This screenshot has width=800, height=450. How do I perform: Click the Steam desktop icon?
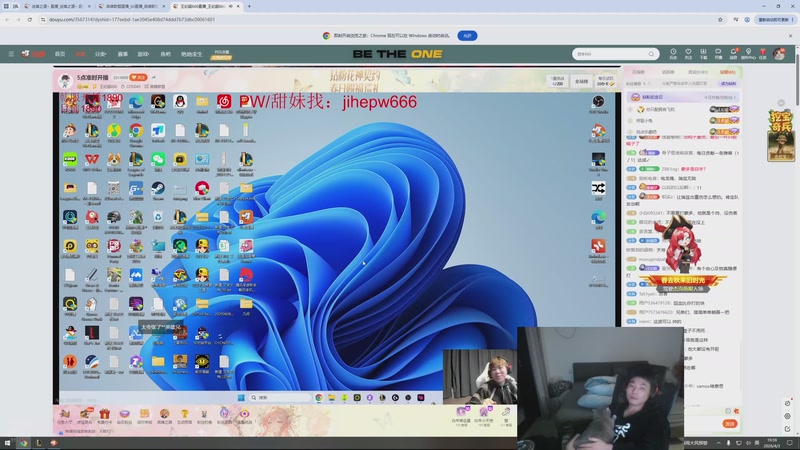158,188
